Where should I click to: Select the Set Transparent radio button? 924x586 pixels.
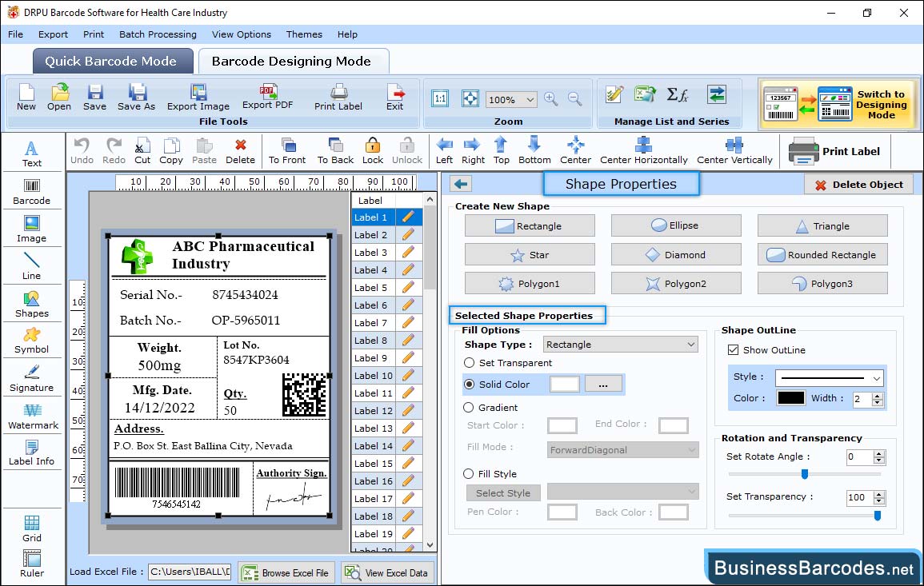tap(469, 363)
